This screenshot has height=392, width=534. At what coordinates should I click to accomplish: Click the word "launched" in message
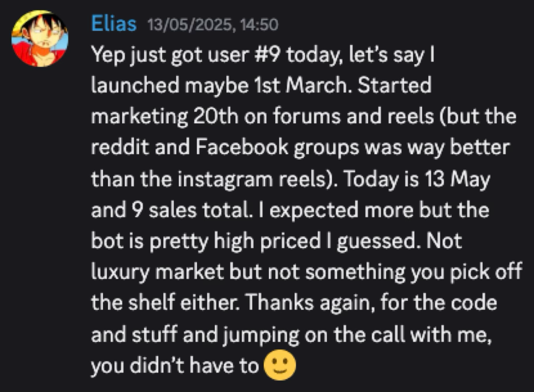click(x=135, y=85)
